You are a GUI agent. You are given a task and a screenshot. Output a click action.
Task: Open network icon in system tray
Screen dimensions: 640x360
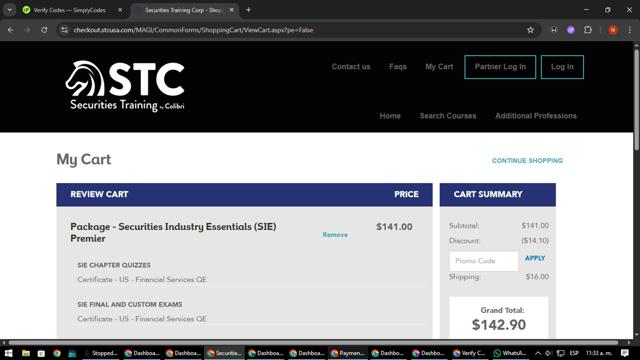tap(561, 353)
